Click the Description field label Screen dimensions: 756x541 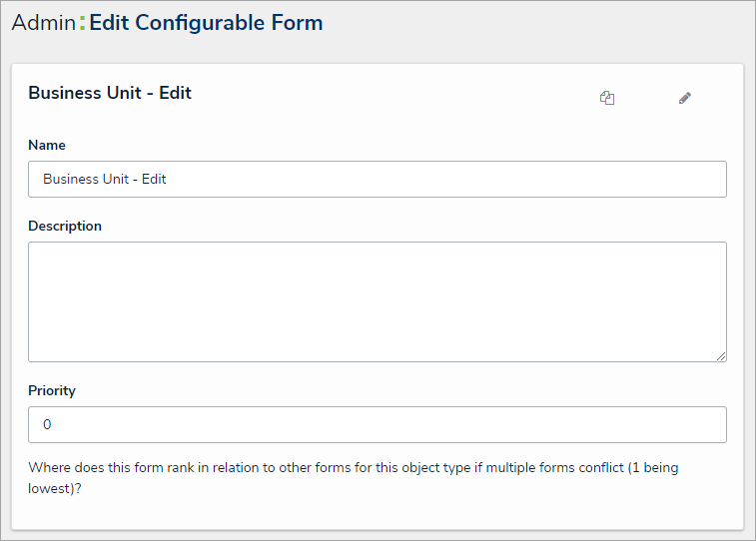pos(65,226)
